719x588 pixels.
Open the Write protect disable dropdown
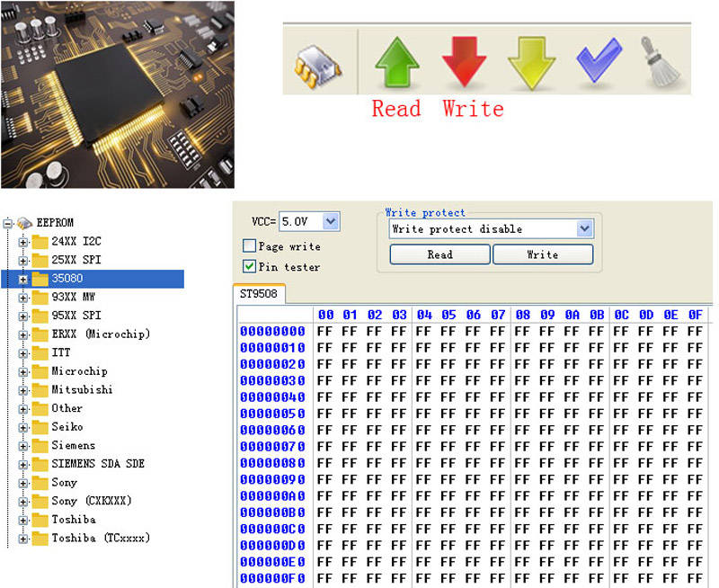pos(584,229)
